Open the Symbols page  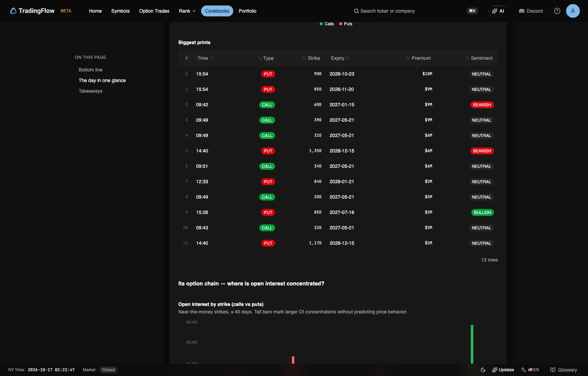tap(120, 11)
